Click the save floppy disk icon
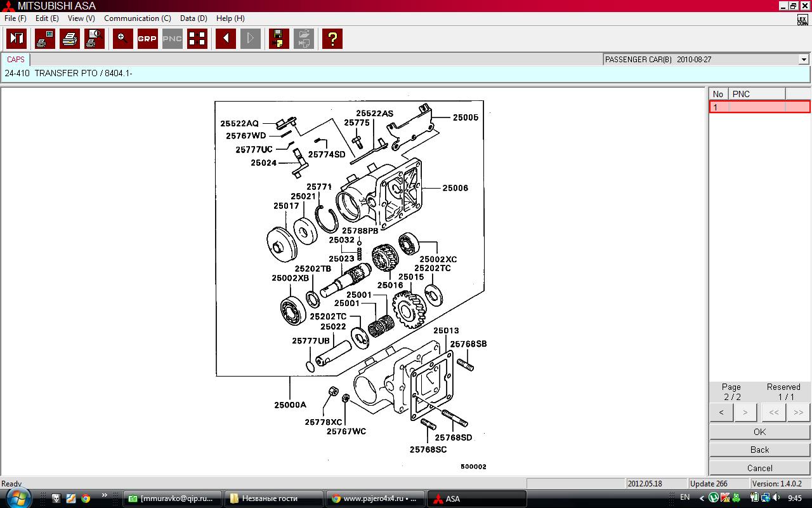The image size is (812, 508). pos(279,39)
